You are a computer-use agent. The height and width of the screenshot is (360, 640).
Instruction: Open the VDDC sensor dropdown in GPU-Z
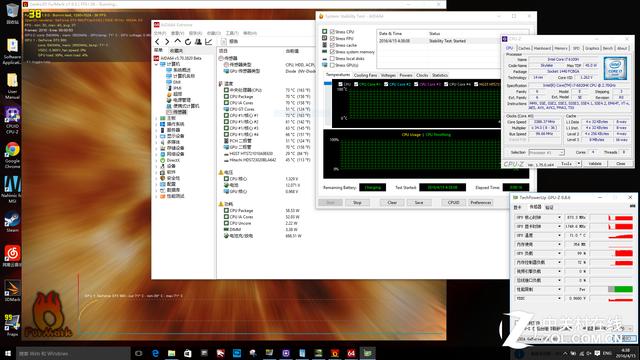tap(559, 298)
